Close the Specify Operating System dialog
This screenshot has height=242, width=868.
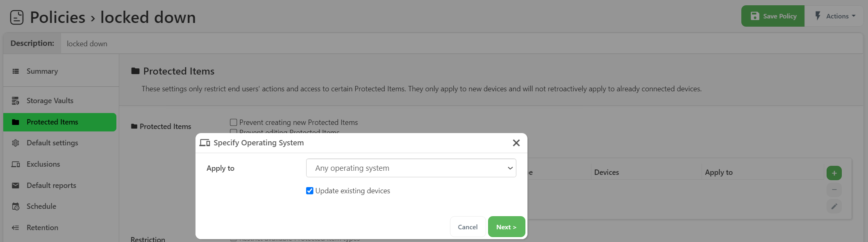pyautogui.click(x=516, y=142)
